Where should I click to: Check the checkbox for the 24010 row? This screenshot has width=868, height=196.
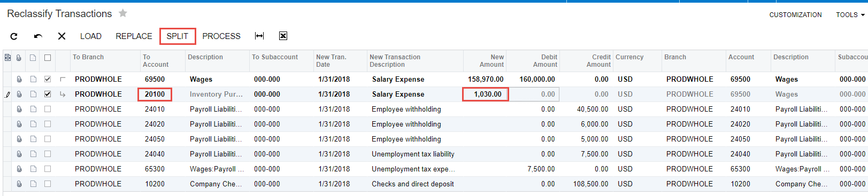coord(48,109)
